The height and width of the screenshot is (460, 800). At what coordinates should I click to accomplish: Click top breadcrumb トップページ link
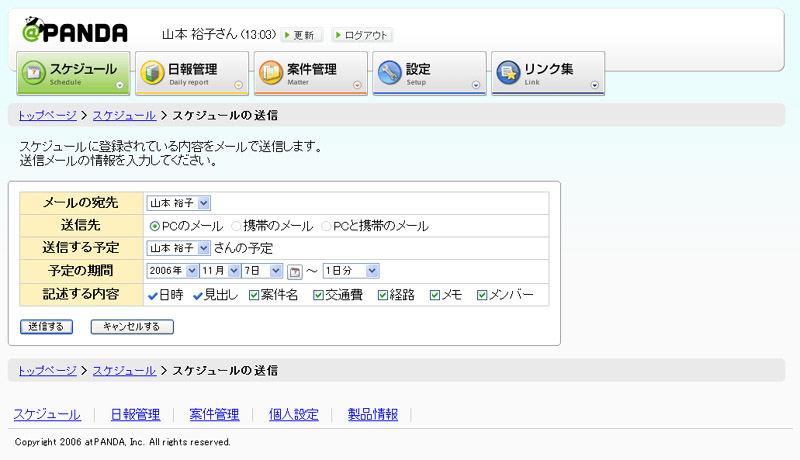47,115
